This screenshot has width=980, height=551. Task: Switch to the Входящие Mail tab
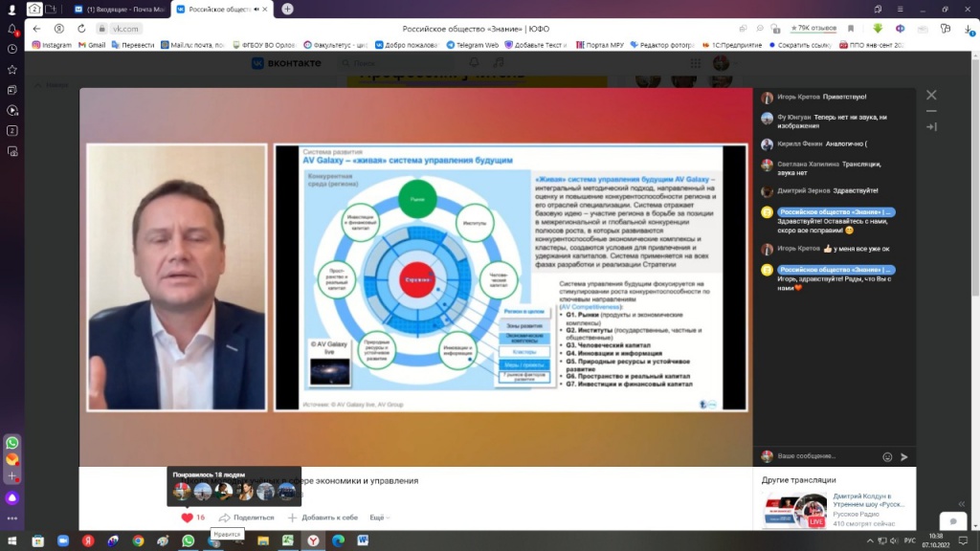pyautogui.click(x=120, y=10)
